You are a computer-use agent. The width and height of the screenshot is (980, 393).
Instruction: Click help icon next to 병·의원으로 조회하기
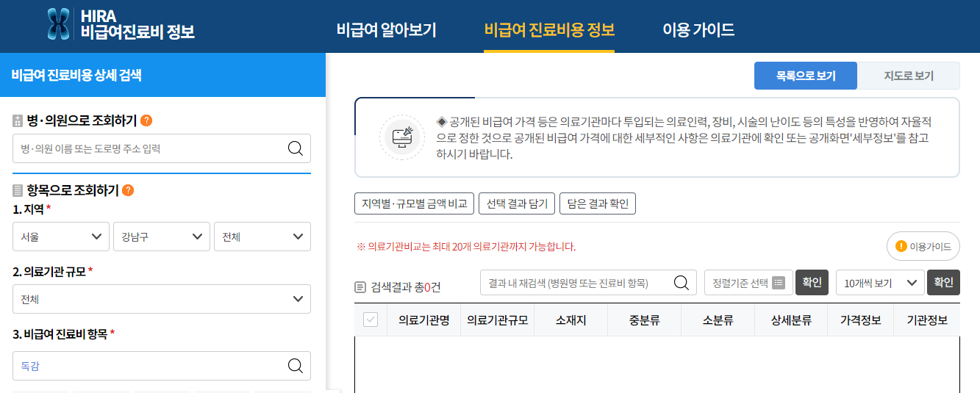[x=146, y=120]
